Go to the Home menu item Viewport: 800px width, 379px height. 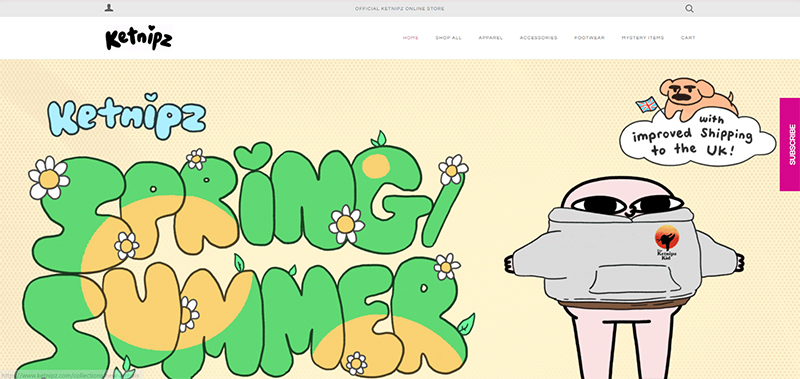point(411,38)
